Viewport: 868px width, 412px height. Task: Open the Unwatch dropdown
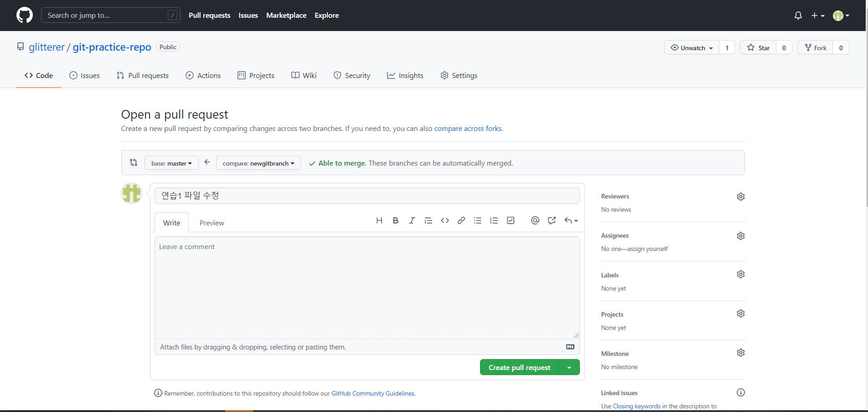coord(692,47)
